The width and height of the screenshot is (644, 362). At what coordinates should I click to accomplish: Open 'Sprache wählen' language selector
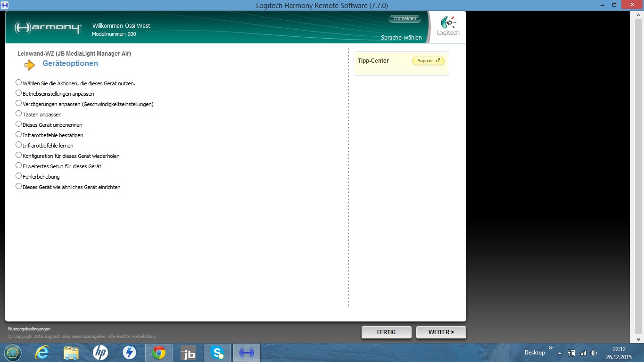click(401, 38)
